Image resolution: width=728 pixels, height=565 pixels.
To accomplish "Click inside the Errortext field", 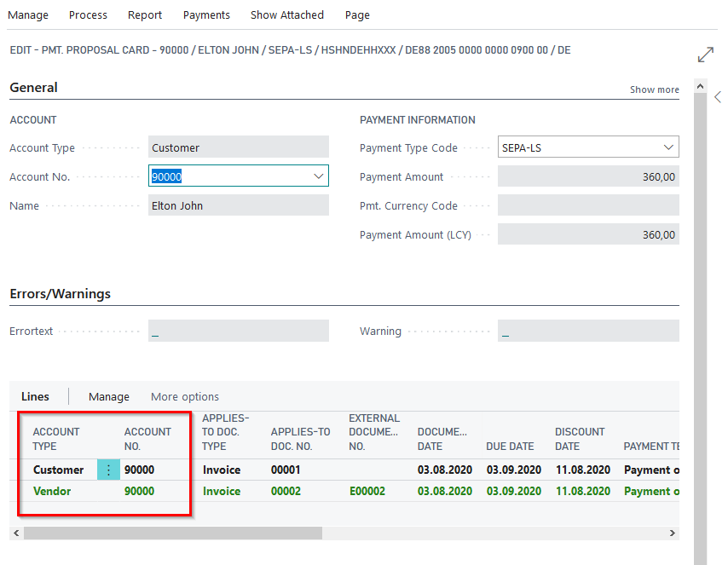I will [x=239, y=331].
